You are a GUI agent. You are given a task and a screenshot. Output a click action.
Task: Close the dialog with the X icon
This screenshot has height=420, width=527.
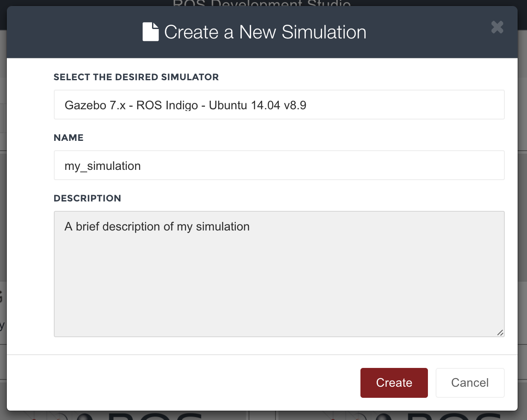497,27
